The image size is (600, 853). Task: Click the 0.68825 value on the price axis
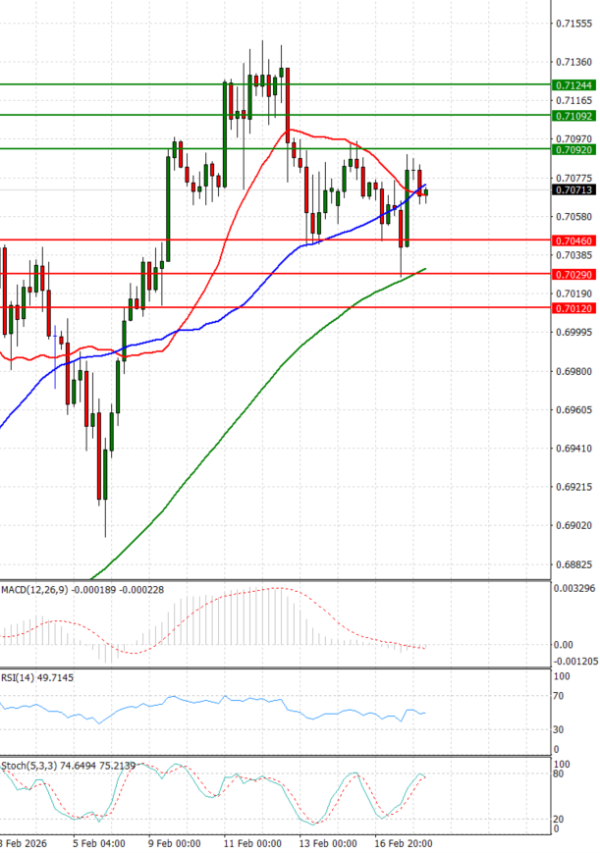click(572, 565)
